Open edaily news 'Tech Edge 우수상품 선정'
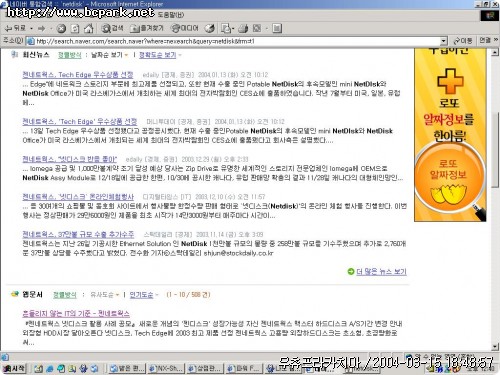Viewport: 500px width, 375px height. pos(78,75)
